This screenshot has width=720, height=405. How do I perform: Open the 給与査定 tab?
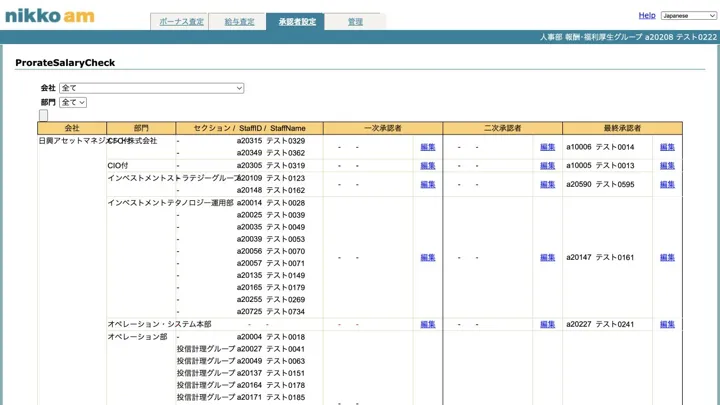point(239,22)
